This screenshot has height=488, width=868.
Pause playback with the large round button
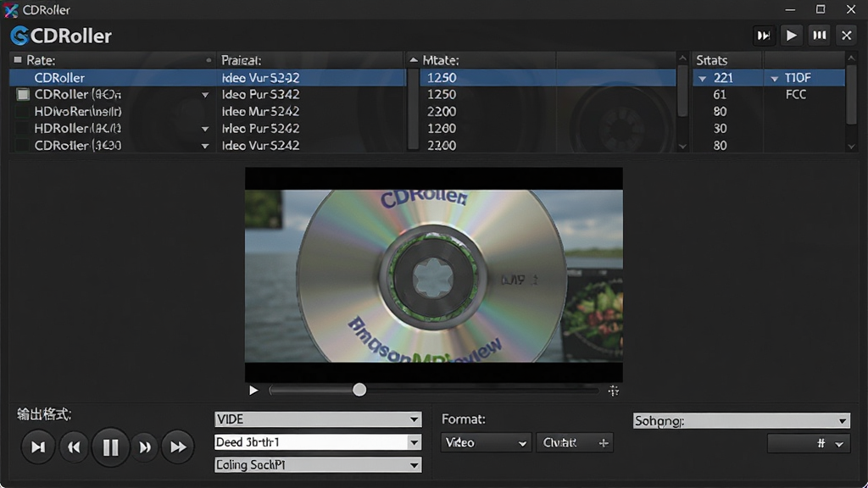pos(111,447)
